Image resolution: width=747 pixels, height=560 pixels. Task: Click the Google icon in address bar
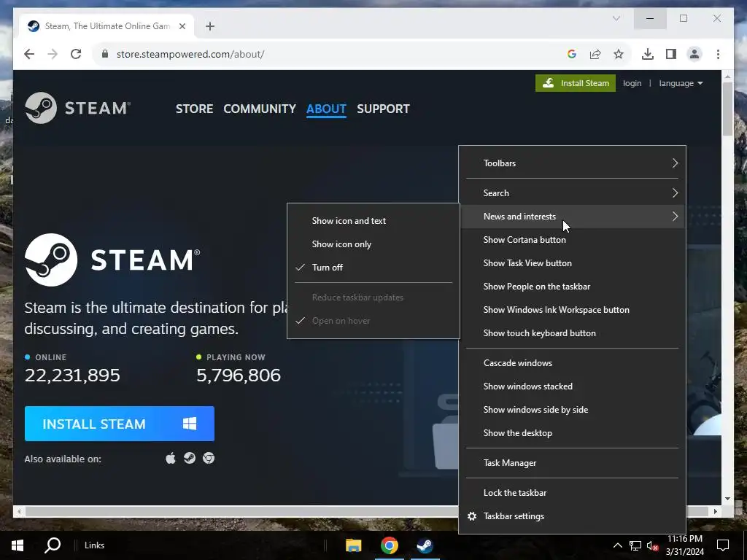(x=572, y=54)
